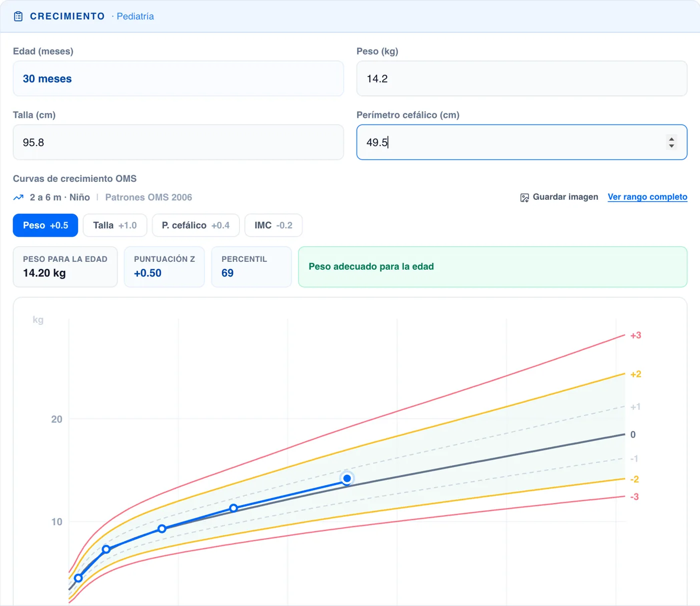Click the third data point on blue curve
Image resolution: width=700 pixels, height=606 pixels.
[162, 529]
